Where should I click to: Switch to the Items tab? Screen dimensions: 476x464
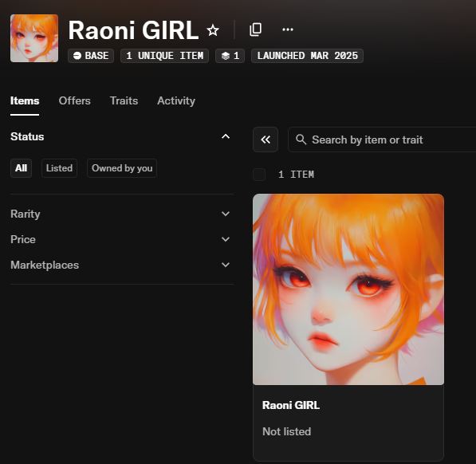click(25, 100)
